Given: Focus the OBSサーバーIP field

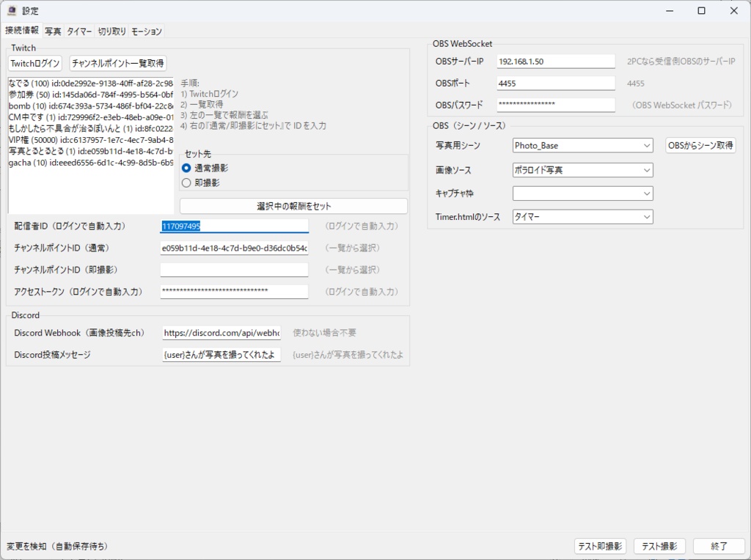Looking at the screenshot, I should [x=556, y=62].
